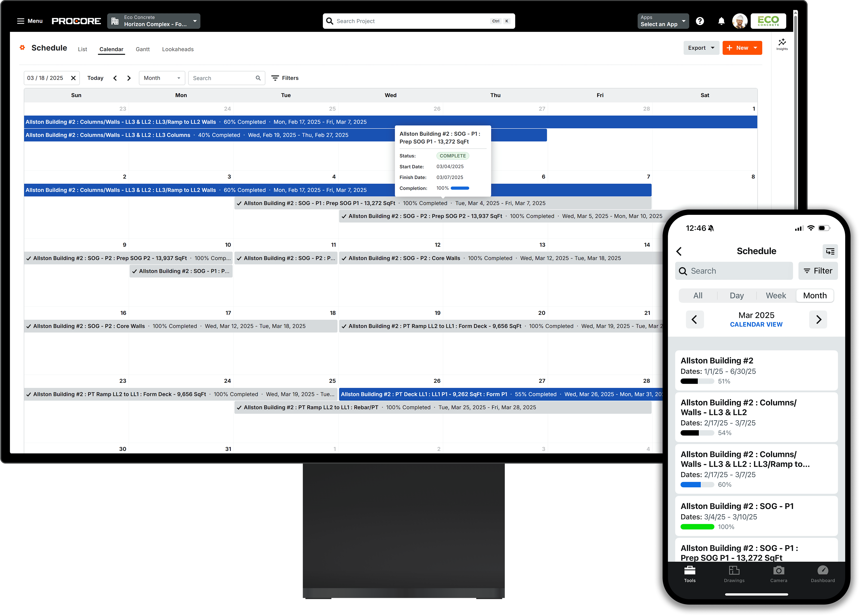Open the Camera tool on mobile
Image resolution: width=860 pixels, height=616 pixels.
click(x=779, y=574)
